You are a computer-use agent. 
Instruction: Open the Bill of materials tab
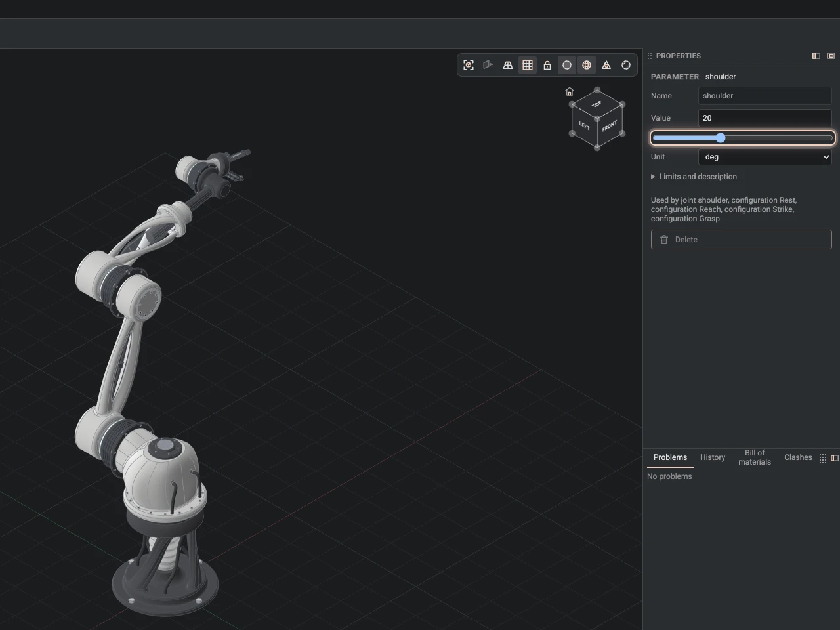[x=755, y=457]
